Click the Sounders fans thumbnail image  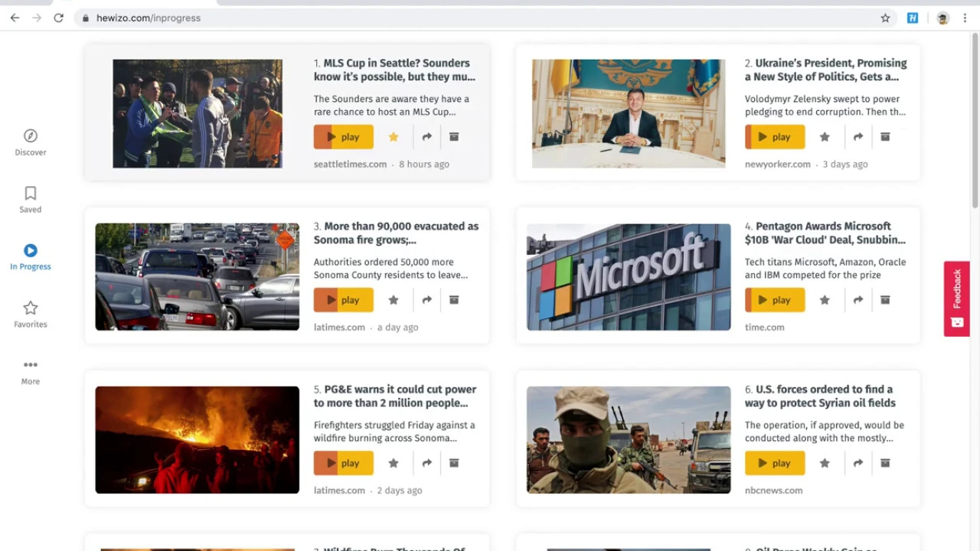tap(198, 113)
